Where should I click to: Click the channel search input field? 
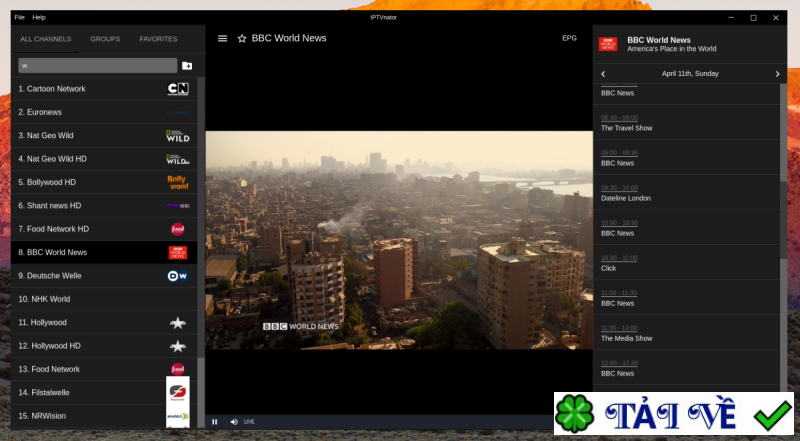(x=97, y=65)
